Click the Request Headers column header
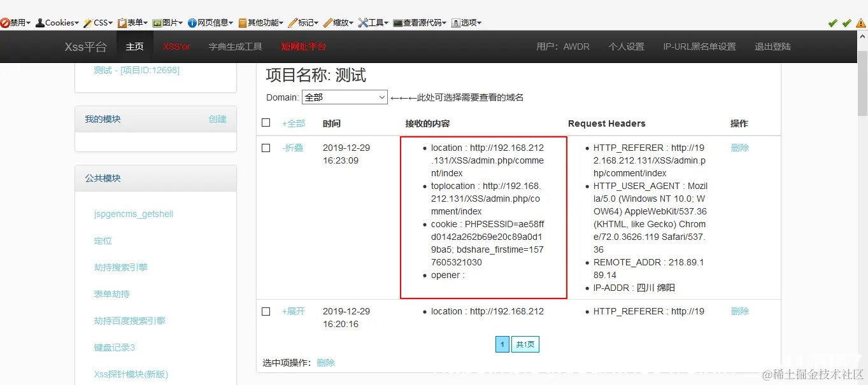 click(x=606, y=123)
